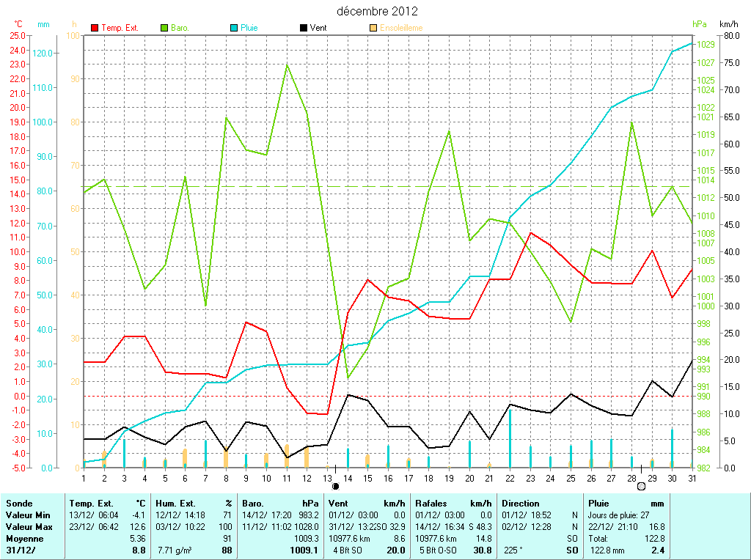Viewport: 751px width, 560px height.
Task: Click the new moon icon below day 13
Action: pyautogui.click(x=335, y=485)
